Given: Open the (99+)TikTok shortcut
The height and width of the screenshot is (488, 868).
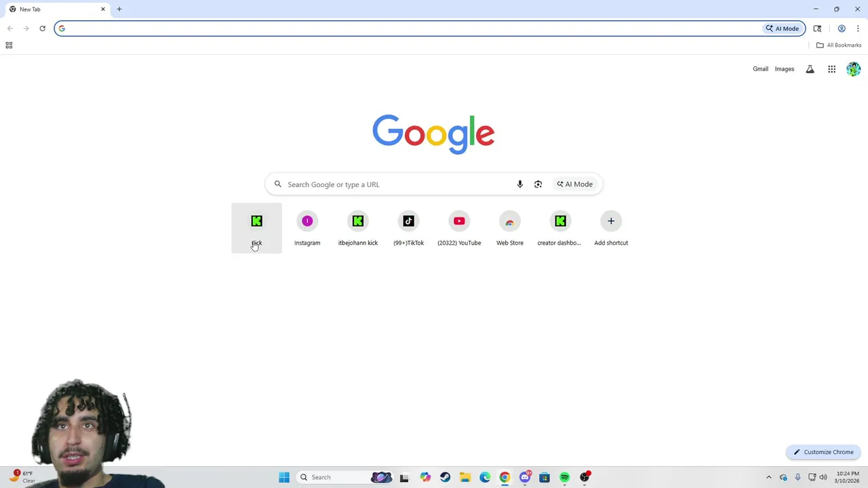Looking at the screenshot, I should [x=408, y=228].
